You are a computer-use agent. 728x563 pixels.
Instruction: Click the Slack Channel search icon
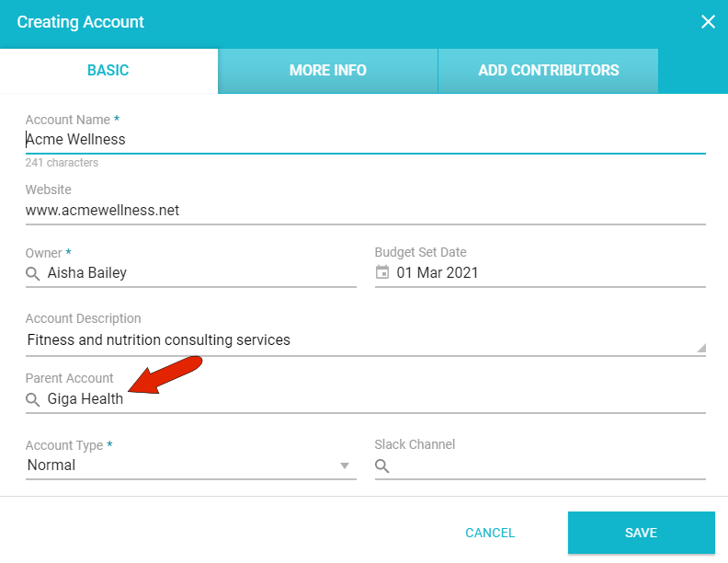(x=382, y=466)
